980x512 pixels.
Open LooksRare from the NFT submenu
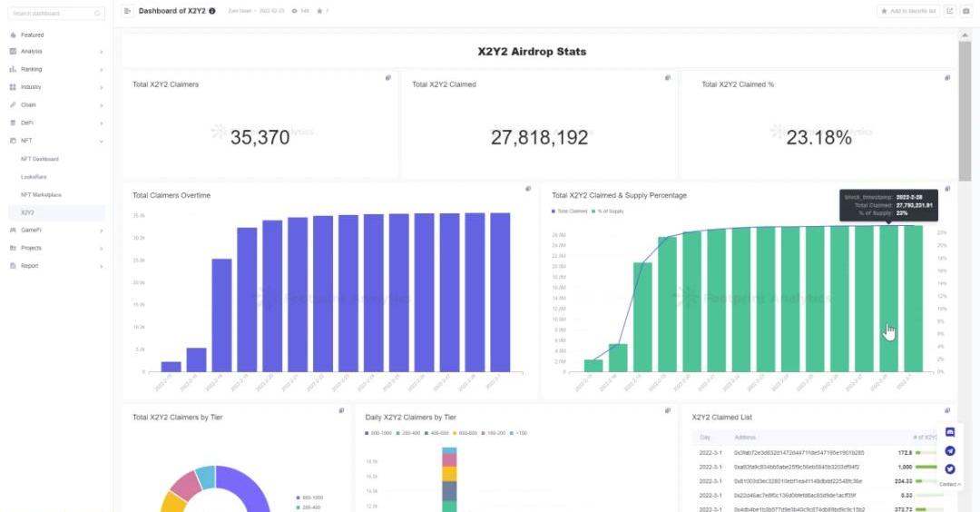click(x=34, y=177)
